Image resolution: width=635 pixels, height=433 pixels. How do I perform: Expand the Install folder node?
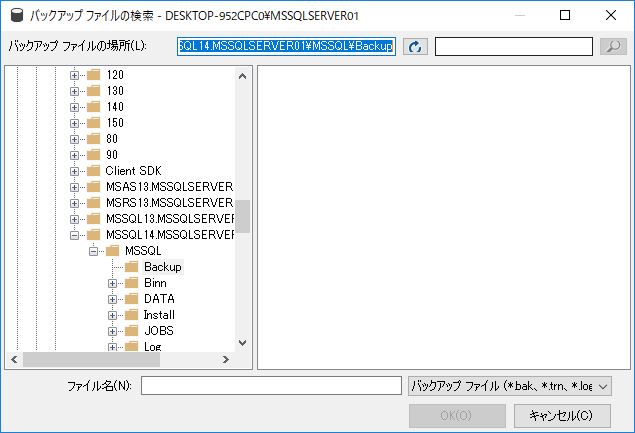(113, 315)
